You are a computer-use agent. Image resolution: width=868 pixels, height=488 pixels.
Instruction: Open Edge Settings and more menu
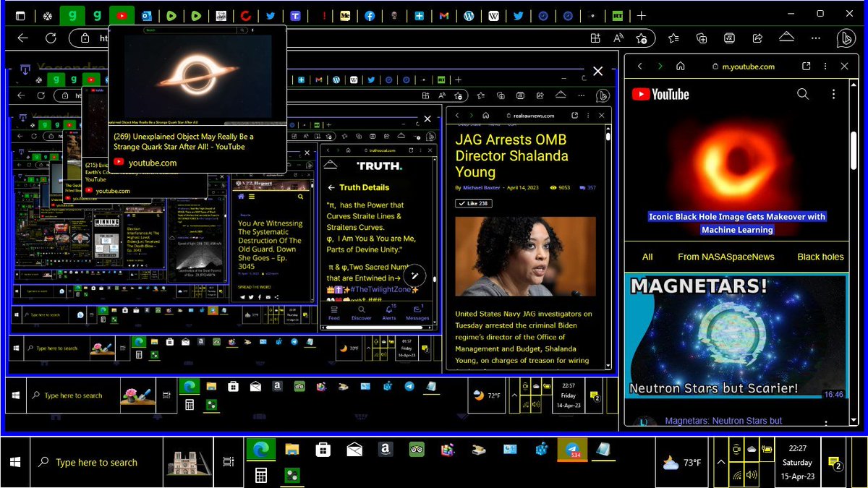coord(816,38)
